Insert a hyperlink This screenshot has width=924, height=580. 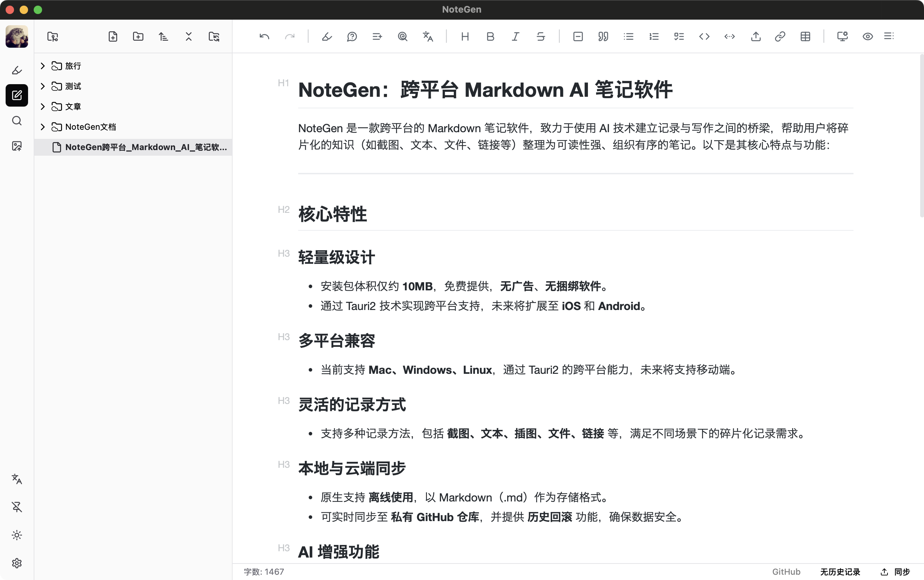tap(780, 36)
